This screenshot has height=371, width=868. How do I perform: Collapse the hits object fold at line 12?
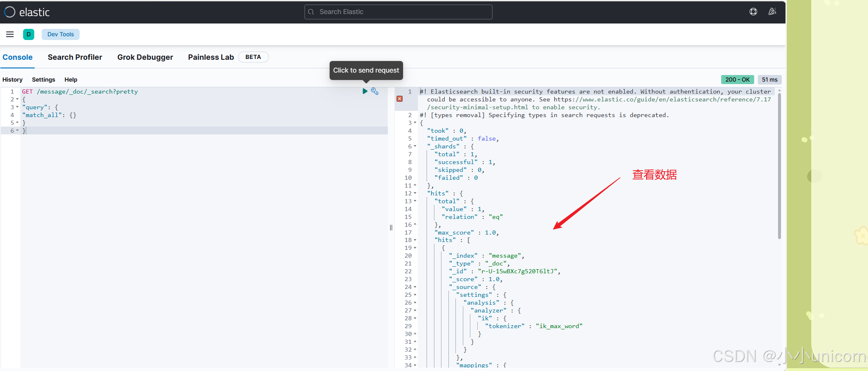click(x=415, y=193)
